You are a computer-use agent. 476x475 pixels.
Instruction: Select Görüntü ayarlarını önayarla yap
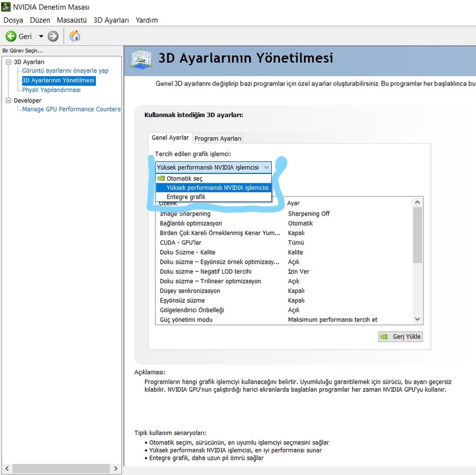[x=65, y=71]
